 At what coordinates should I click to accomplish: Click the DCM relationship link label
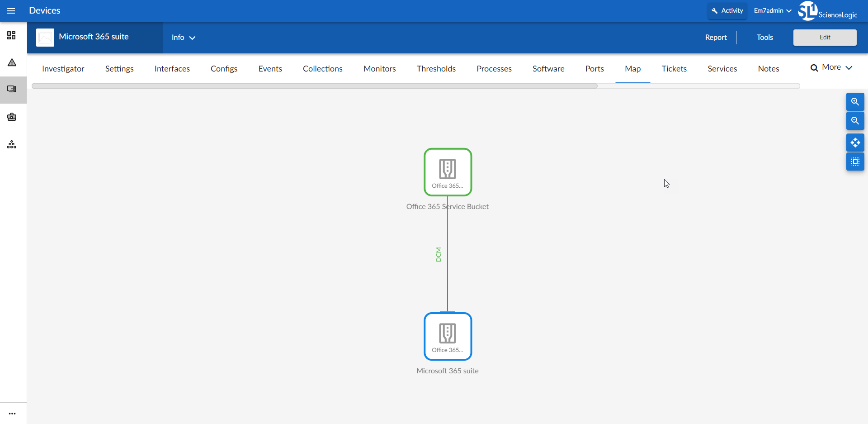pos(438,254)
